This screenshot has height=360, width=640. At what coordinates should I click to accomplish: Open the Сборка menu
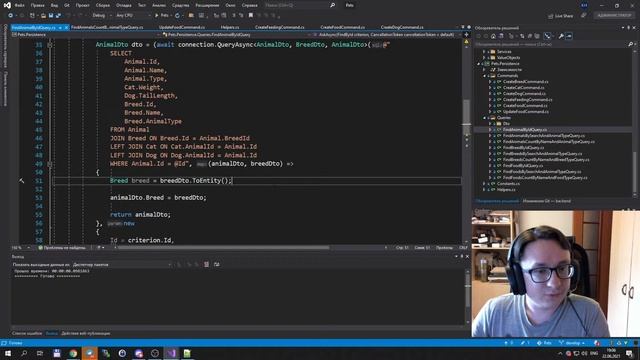[x=102, y=5]
